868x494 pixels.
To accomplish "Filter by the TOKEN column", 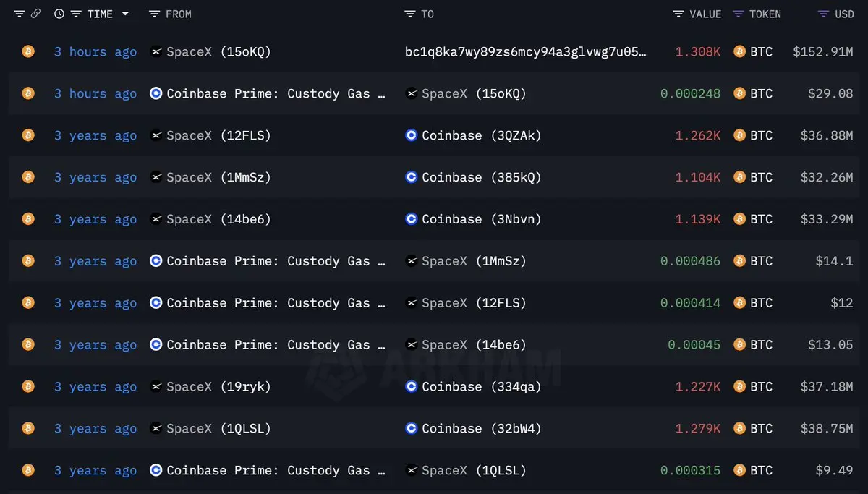I will click(x=738, y=14).
